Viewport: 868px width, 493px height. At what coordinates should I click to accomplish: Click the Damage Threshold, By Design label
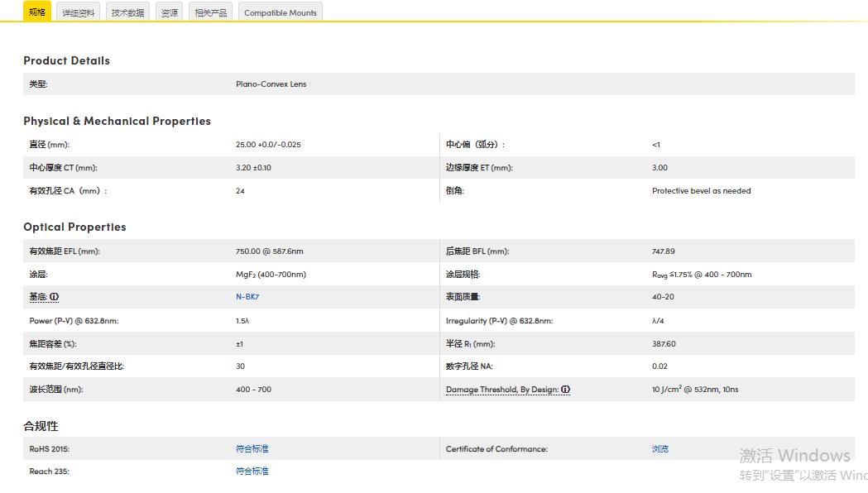(x=501, y=390)
